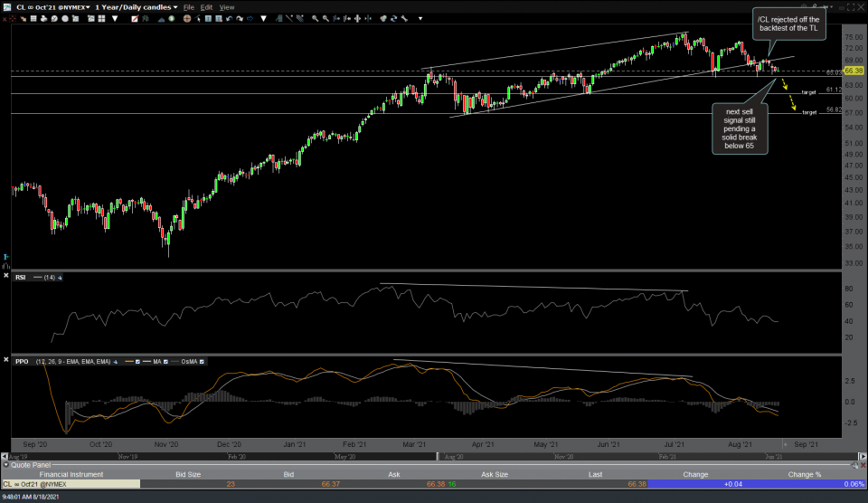Click the Change % column header
This screenshot has height=503, width=868.
pos(805,474)
